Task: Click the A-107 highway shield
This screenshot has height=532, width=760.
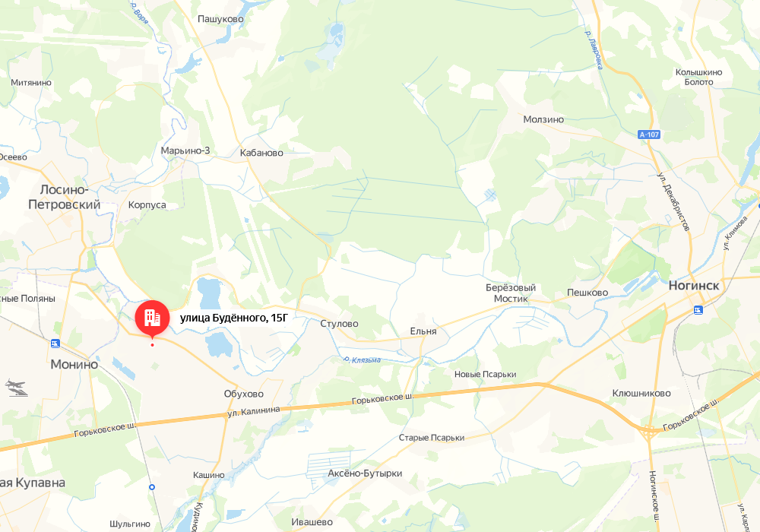Action: pos(649,135)
